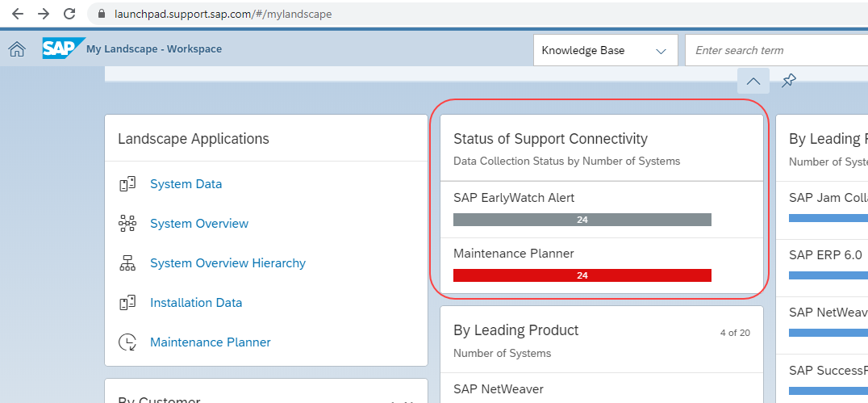This screenshot has height=403, width=868.
Task: Go forward with the browser forward arrow
Action: 44,14
